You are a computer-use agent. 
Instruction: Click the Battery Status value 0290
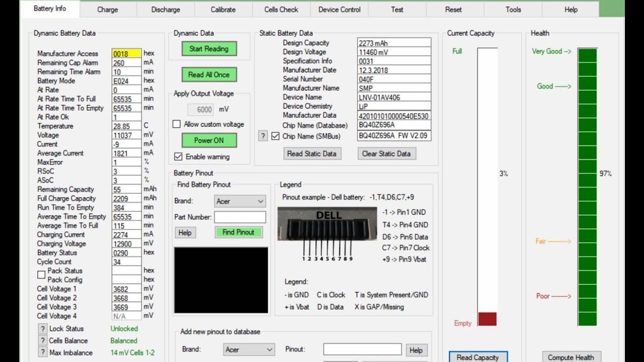(x=126, y=253)
